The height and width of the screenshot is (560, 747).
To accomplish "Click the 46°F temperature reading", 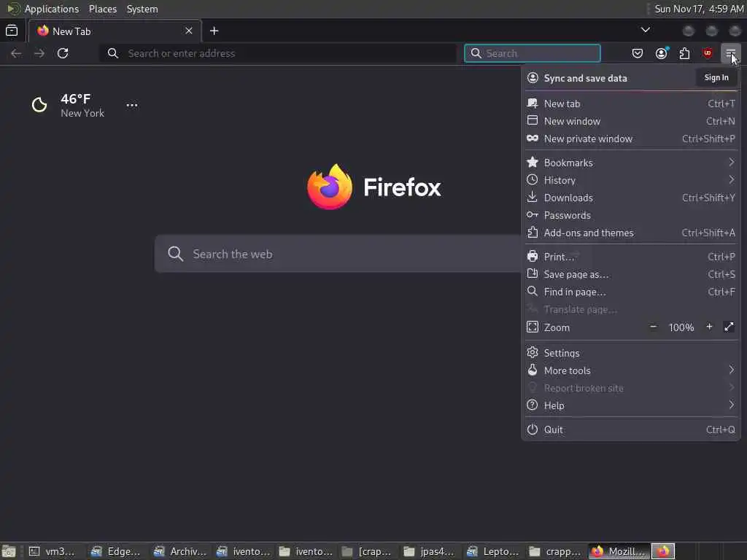I will pos(76,99).
